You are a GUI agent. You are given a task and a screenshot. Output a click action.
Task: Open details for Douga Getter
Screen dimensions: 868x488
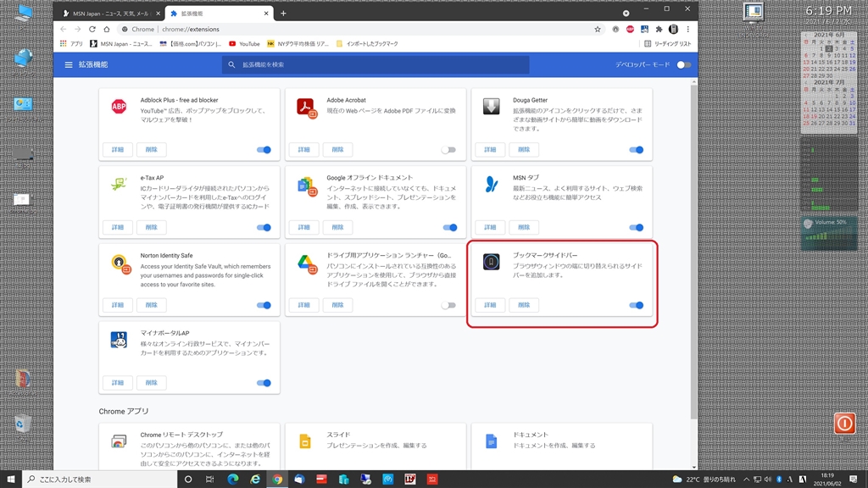490,150
